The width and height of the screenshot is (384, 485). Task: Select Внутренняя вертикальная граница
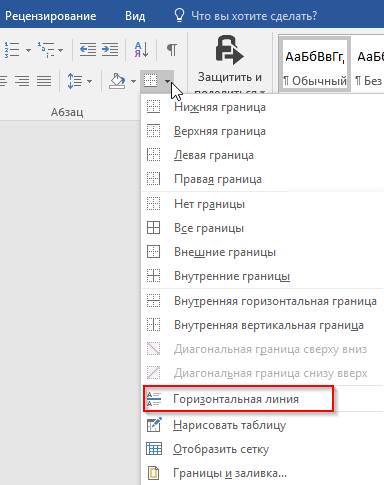(x=263, y=325)
